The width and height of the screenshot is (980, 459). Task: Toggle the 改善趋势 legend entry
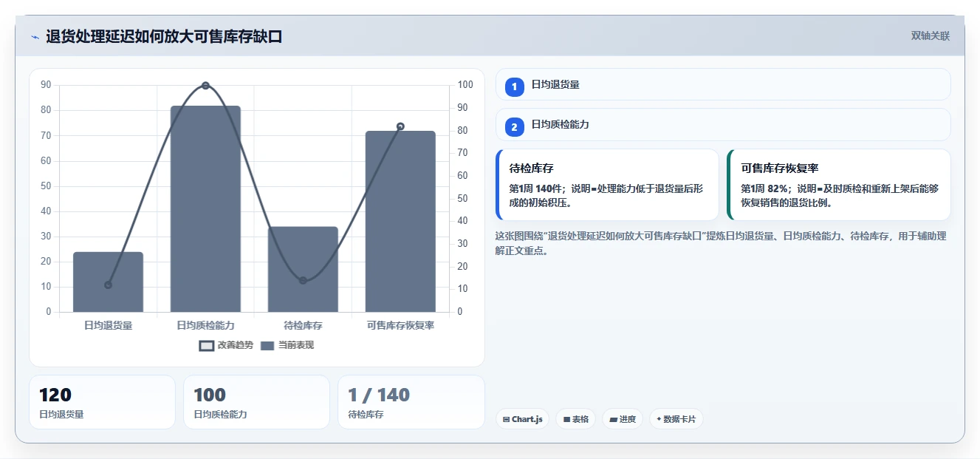tap(226, 345)
